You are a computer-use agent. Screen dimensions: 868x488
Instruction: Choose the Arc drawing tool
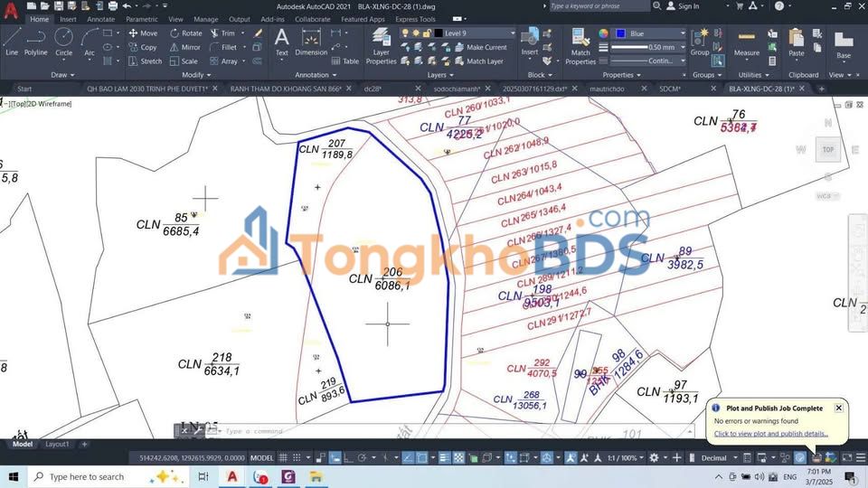pos(90,42)
